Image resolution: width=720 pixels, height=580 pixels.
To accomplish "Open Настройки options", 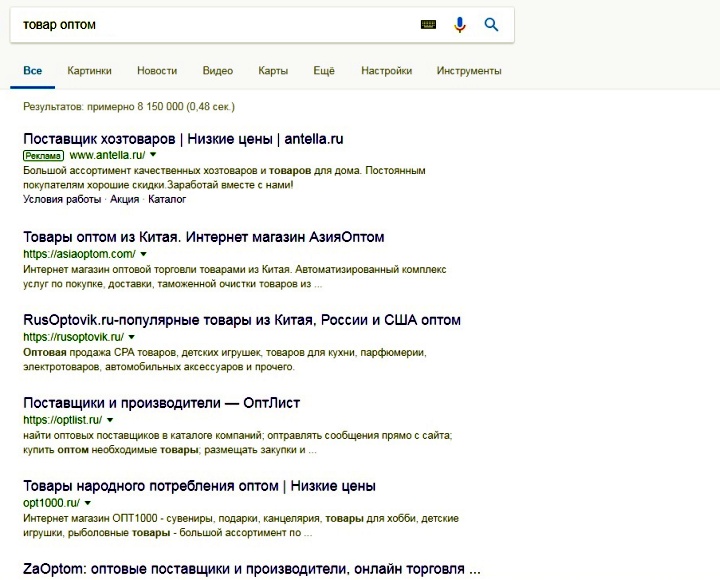I will coord(386,71).
